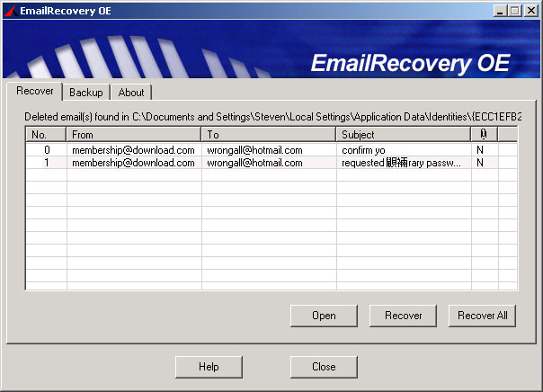Click recipient wrongall@hotmail.com in row 1
The height and width of the screenshot is (392, 543).
(x=254, y=163)
